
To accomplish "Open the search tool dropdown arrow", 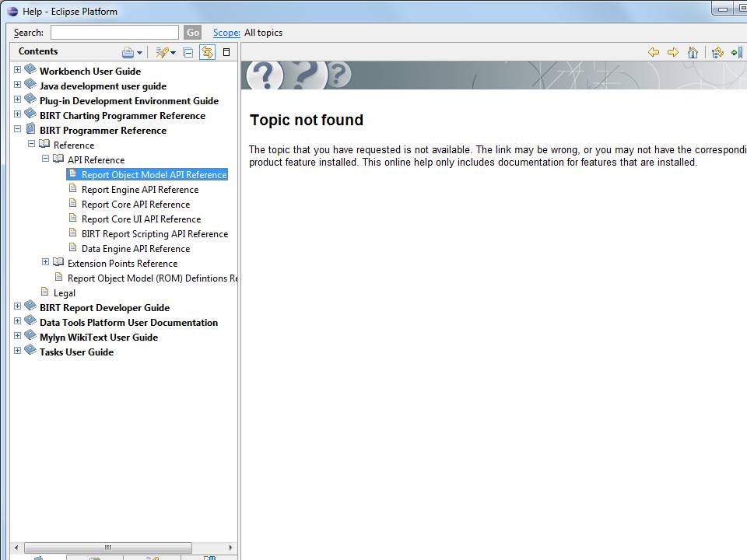I will (173, 53).
